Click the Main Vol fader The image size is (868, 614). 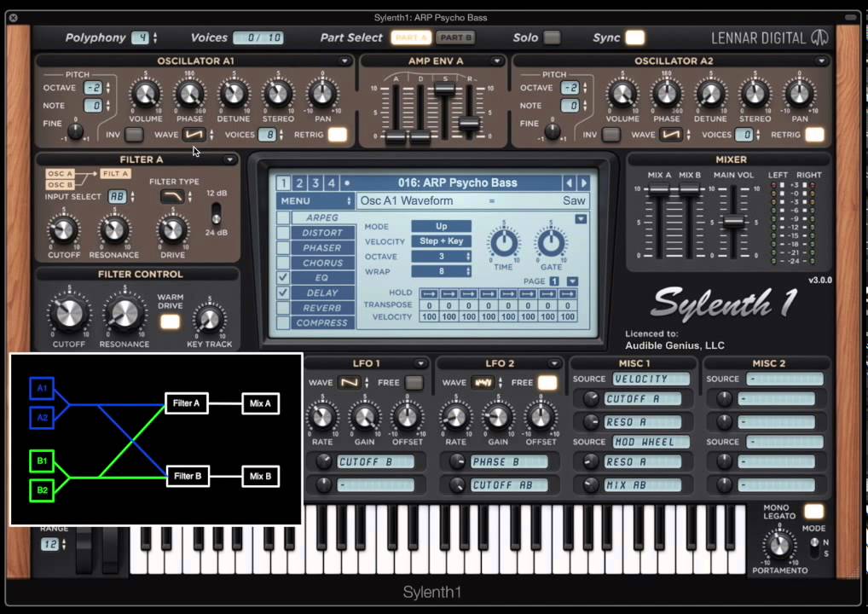[x=733, y=222]
